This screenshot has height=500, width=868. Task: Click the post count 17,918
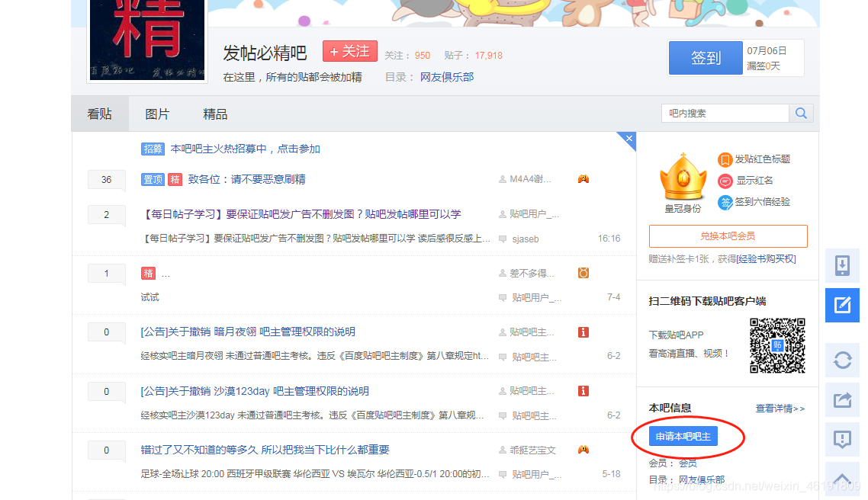click(x=488, y=56)
